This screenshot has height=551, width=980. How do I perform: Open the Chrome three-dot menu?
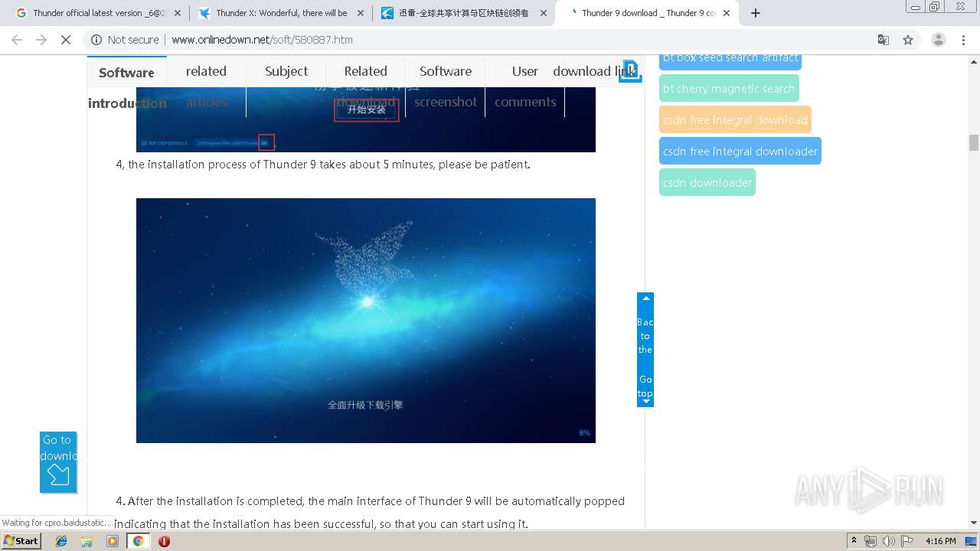964,40
